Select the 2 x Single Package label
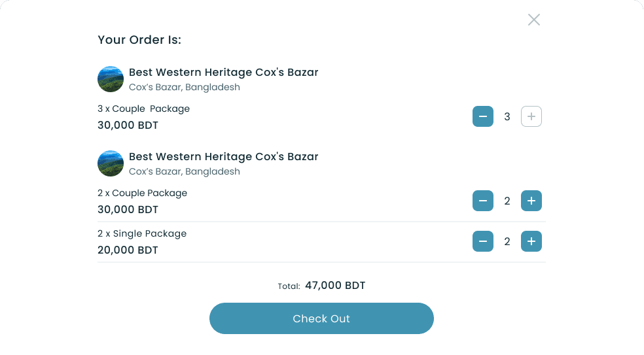Image resolution: width=644 pixels, height=355 pixels. (142, 234)
